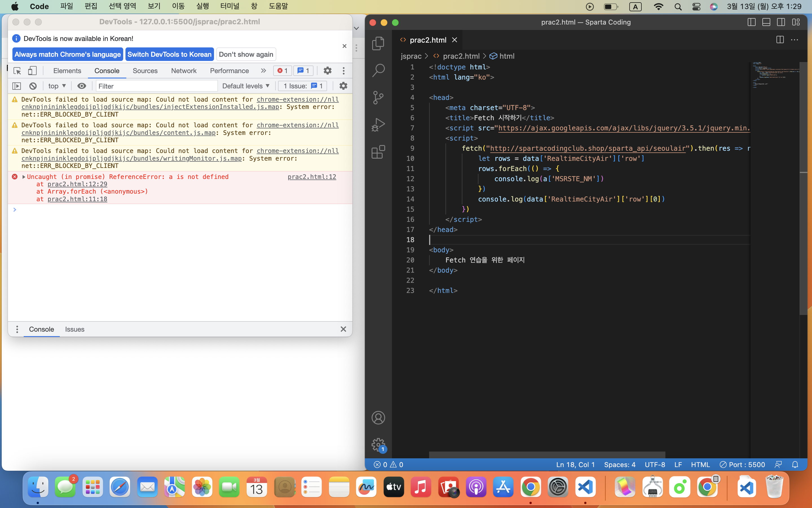This screenshot has width=812, height=508.
Task: Toggle VS Code bottom panel
Action: 766,22
